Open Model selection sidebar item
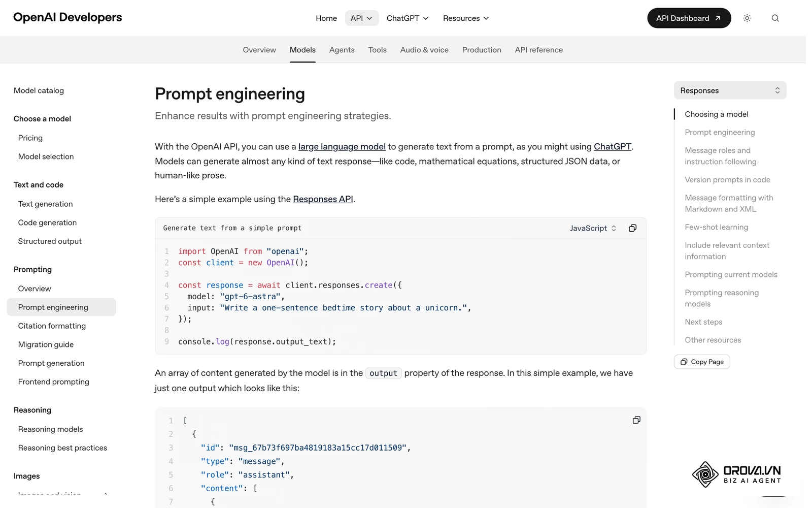This screenshot has height=508, width=812. click(46, 156)
